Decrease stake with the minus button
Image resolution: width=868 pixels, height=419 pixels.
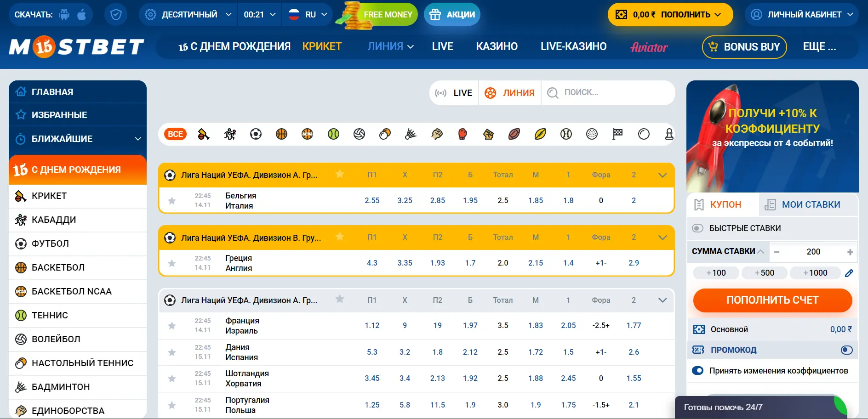777,252
